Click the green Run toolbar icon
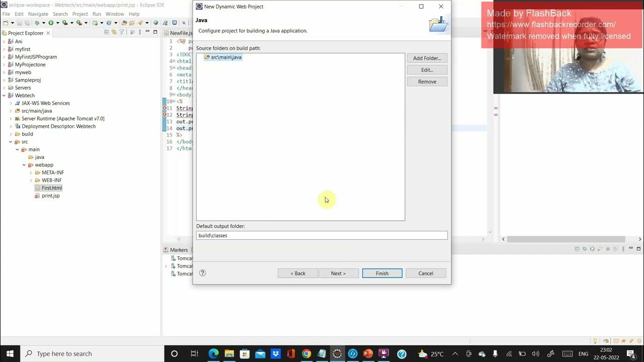 pyautogui.click(x=51, y=23)
